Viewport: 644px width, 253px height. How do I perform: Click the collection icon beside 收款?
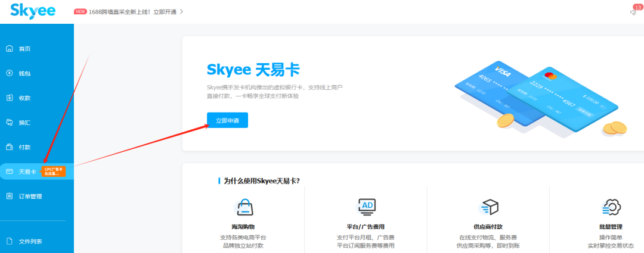10,98
